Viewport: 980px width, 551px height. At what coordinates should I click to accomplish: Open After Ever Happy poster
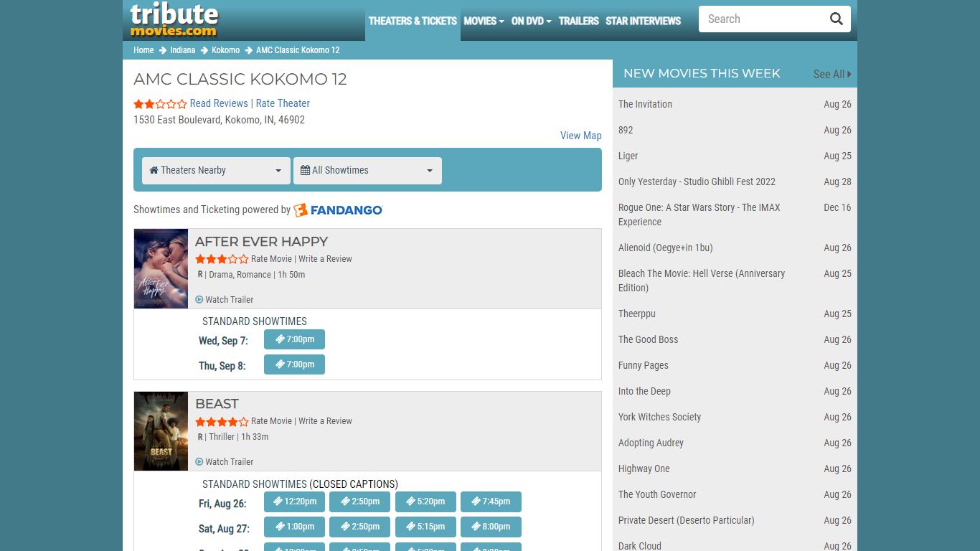point(161,269)
